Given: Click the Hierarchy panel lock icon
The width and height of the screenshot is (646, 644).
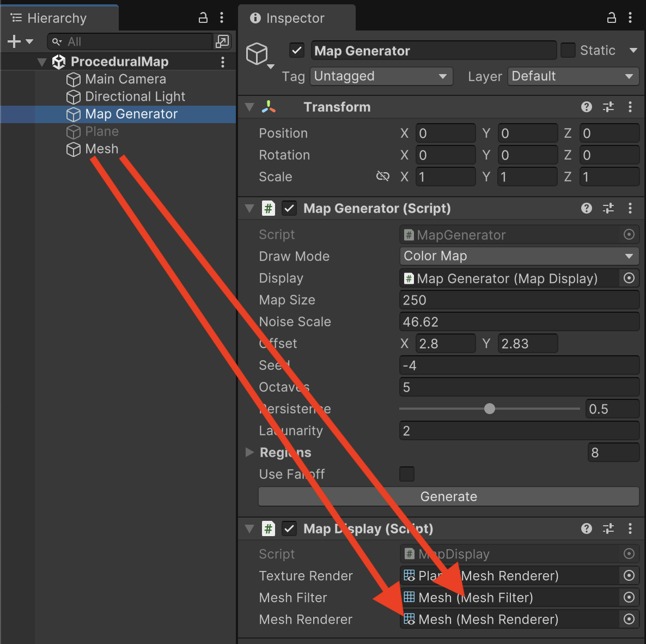Looking at the screenshot, I should pyautogui.click(x=203, y=18).
